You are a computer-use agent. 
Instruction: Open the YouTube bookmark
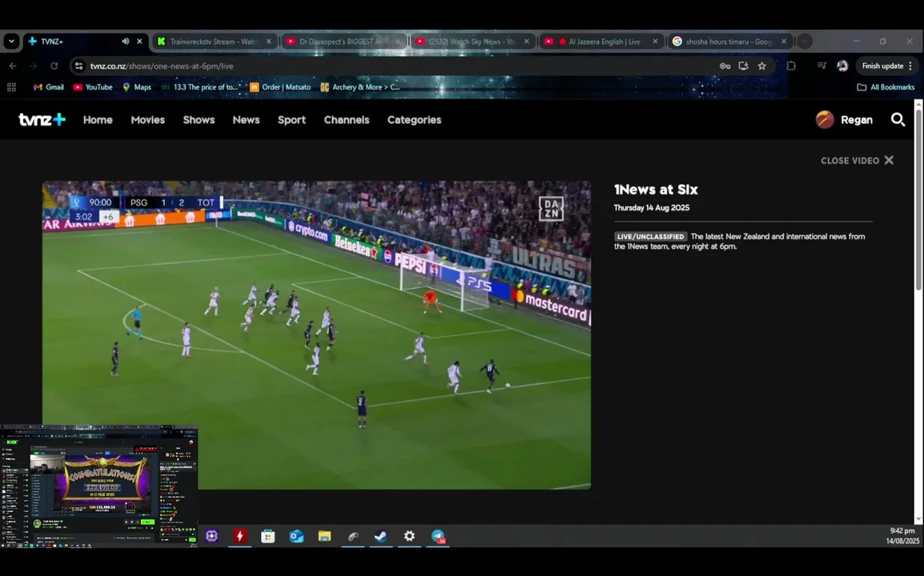point(93,87)
